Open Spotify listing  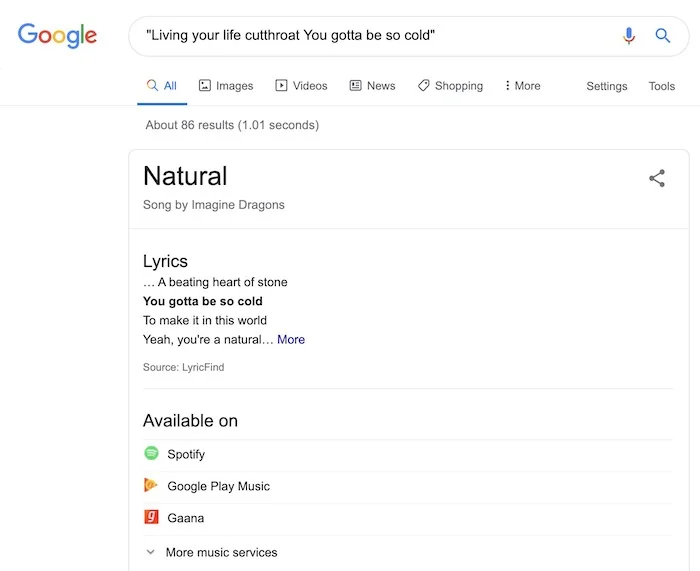408,454
